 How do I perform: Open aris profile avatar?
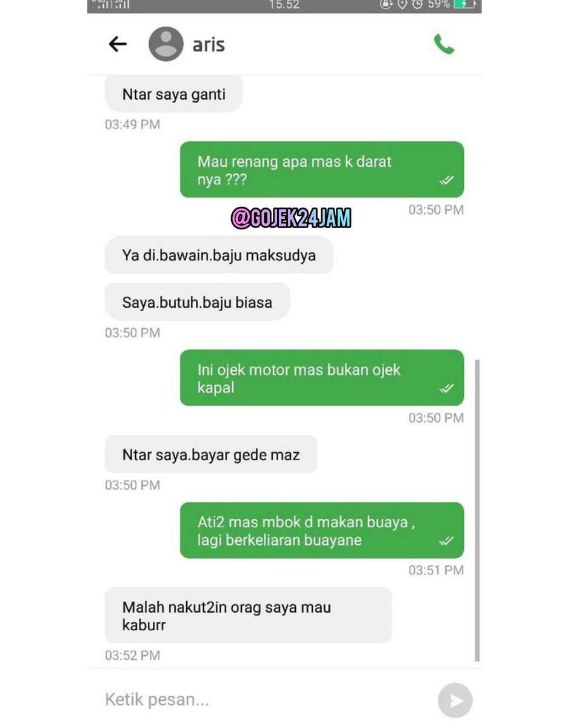[166, 44]
